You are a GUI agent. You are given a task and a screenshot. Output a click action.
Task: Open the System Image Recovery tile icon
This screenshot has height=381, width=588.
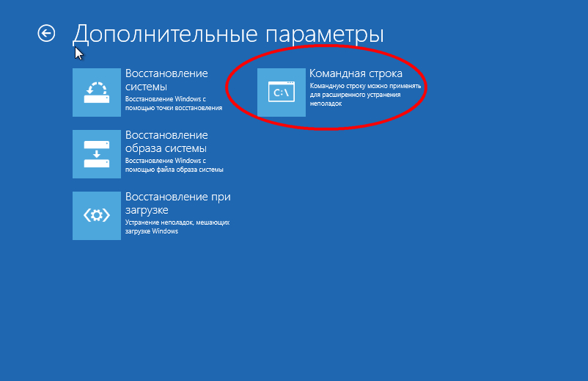pyautogui.click(x=97, y=154)
